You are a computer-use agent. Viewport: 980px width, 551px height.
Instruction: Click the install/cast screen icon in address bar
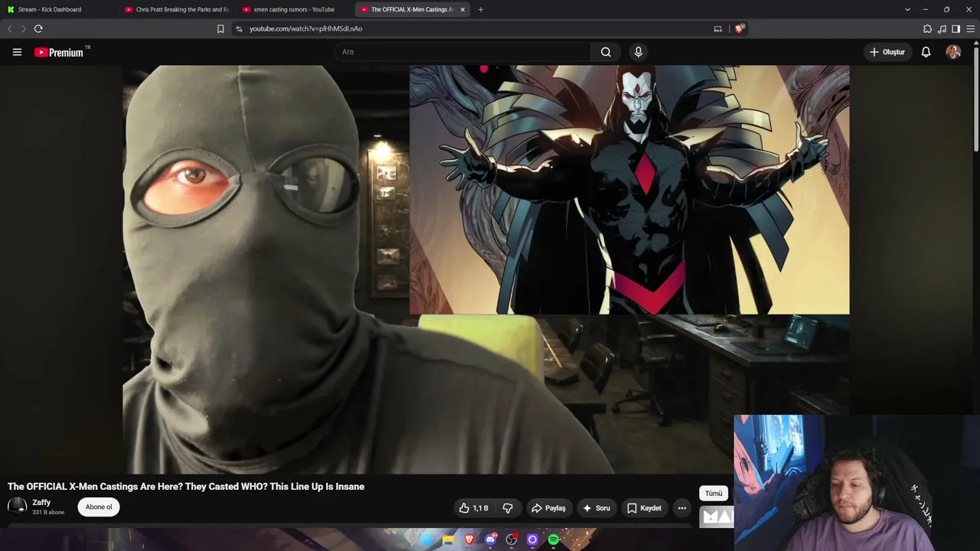[717, 29]
